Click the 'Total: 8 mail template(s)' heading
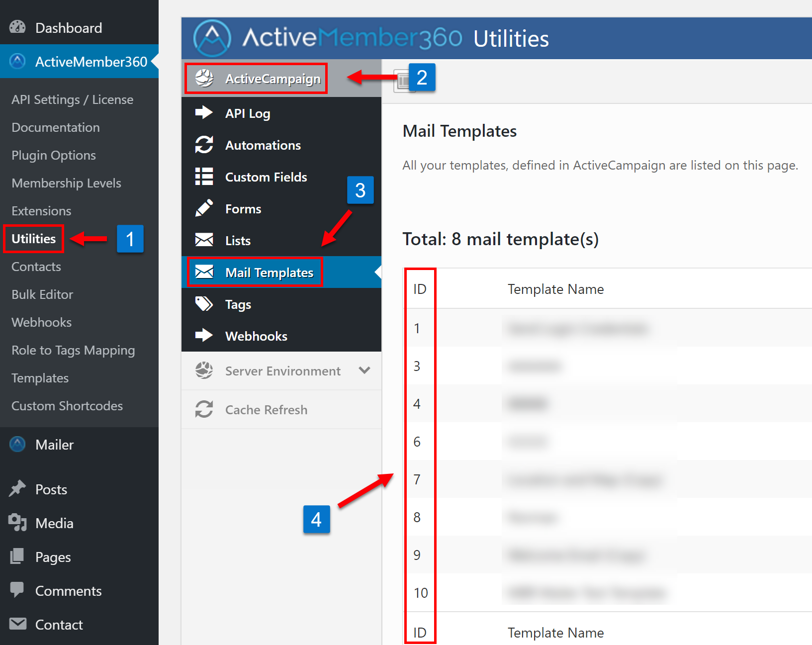Screen dimensions: 812x645 [500, 239]
